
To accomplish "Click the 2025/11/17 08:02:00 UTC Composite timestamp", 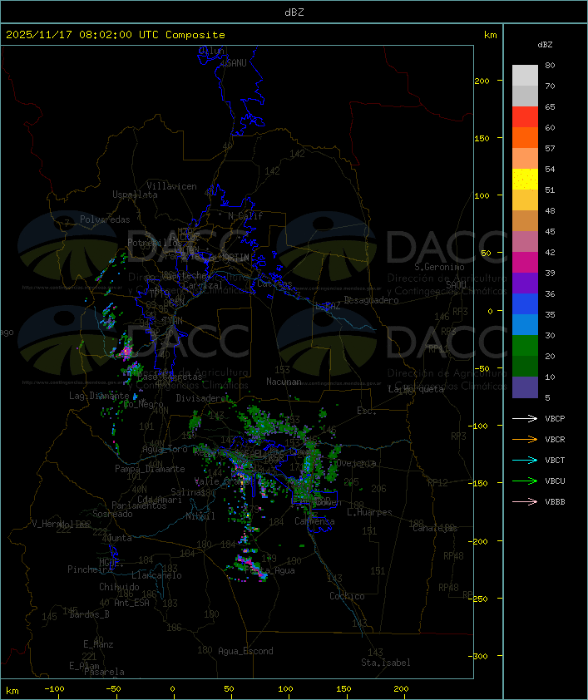I will (x=116, y=35).
